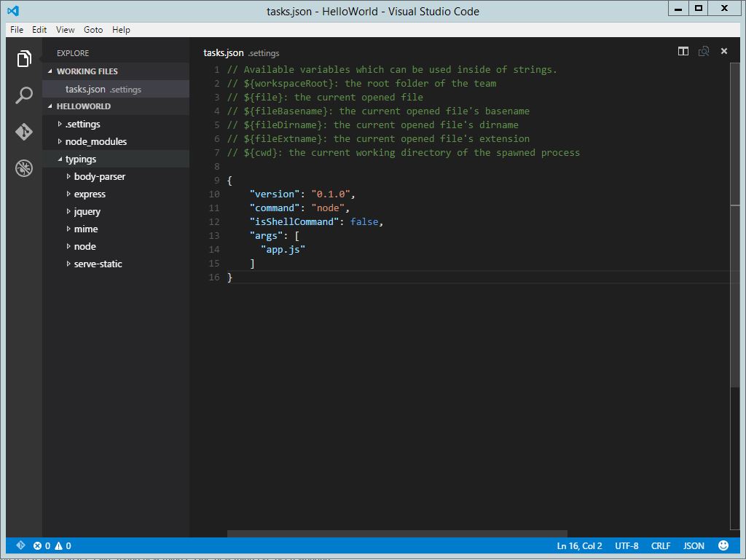
Task: Change the CRLF line ending setting
Action: [661, 545]
